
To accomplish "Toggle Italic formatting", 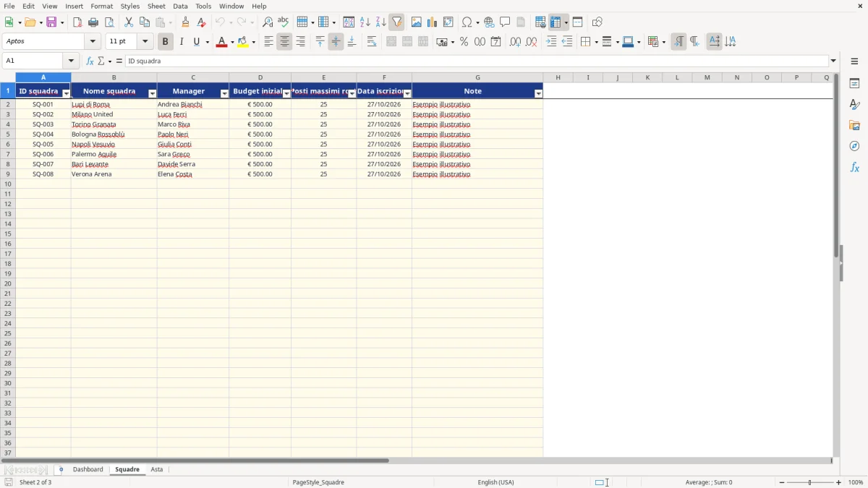I will click(182, 42).
